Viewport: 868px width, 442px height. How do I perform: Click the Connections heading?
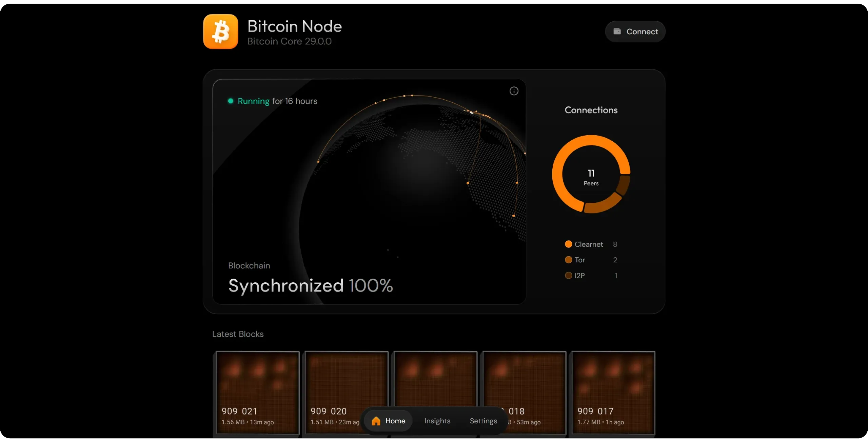[x=591, y=110]
